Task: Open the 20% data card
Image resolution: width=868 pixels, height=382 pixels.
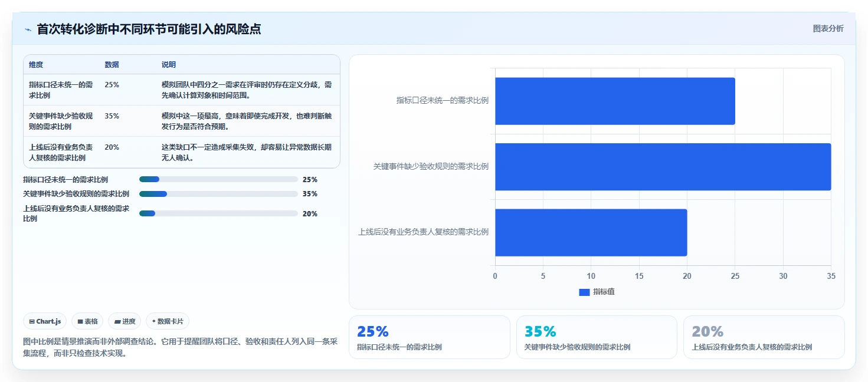Action: click(764, 337)
